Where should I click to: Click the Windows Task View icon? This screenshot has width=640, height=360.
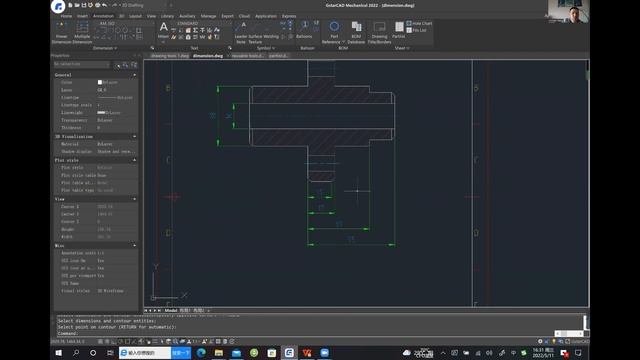tap(110, 353)
